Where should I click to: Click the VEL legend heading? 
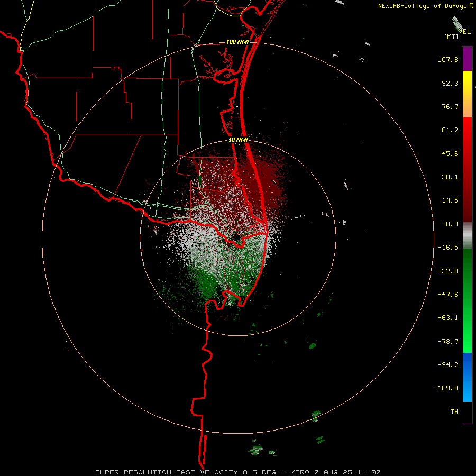coord(465,31)
